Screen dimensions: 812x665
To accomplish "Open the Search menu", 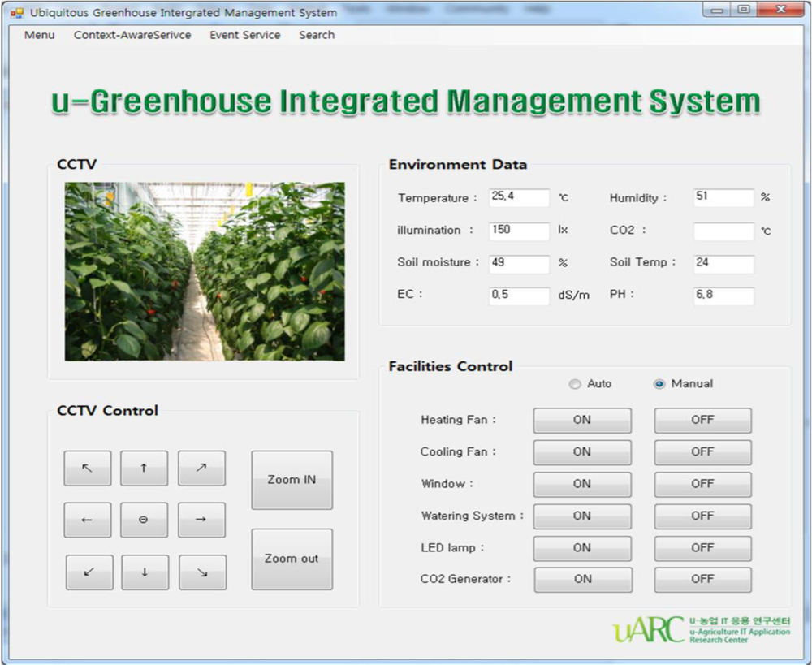I will tap(317, 35).
